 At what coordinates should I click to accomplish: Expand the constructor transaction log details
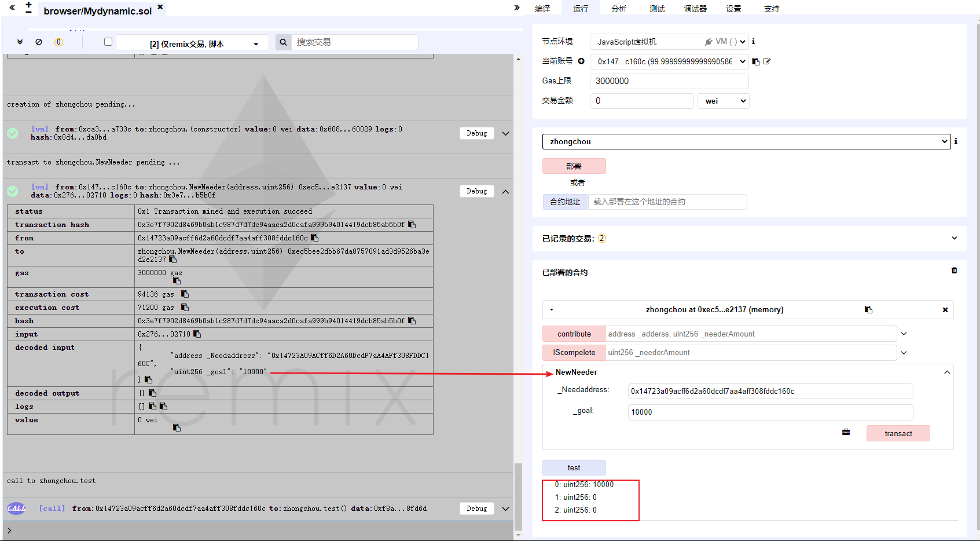coord(505,133)
